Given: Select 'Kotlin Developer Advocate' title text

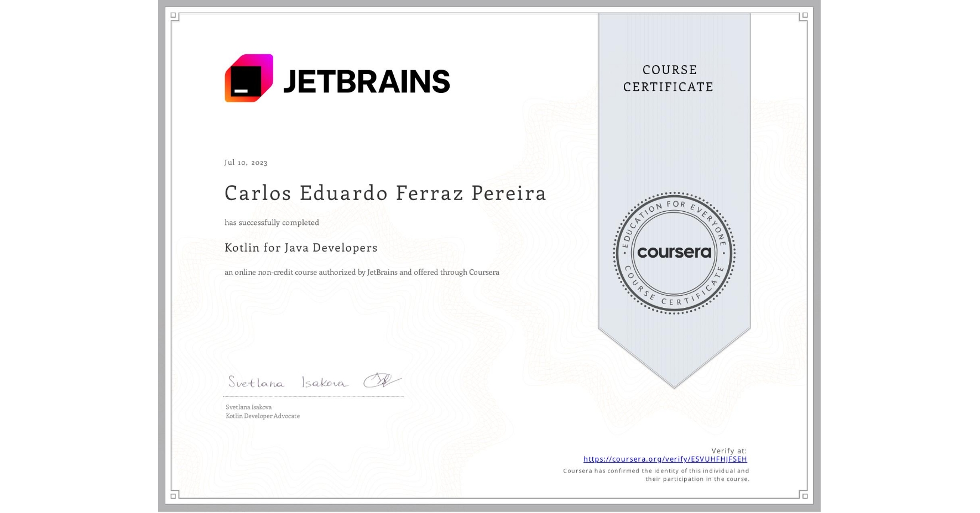Looking at the screenshot, I should click(x=262, y=416).
